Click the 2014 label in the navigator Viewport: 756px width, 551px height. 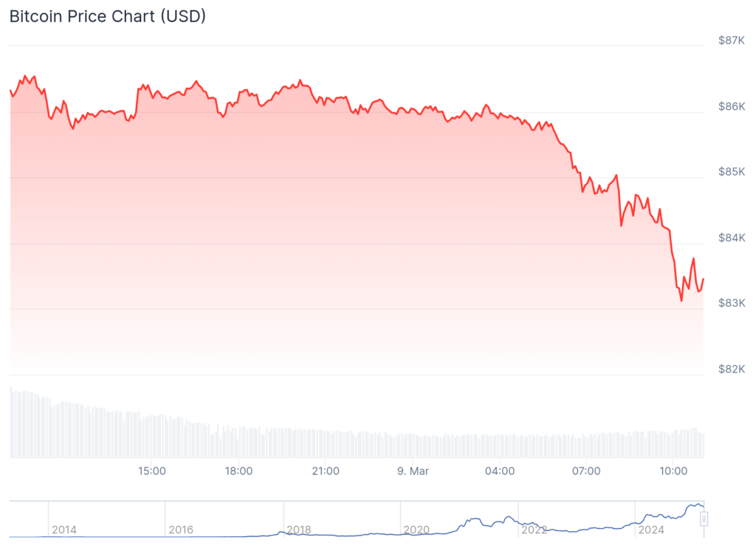pyautogui.click(x=63, y=530)
